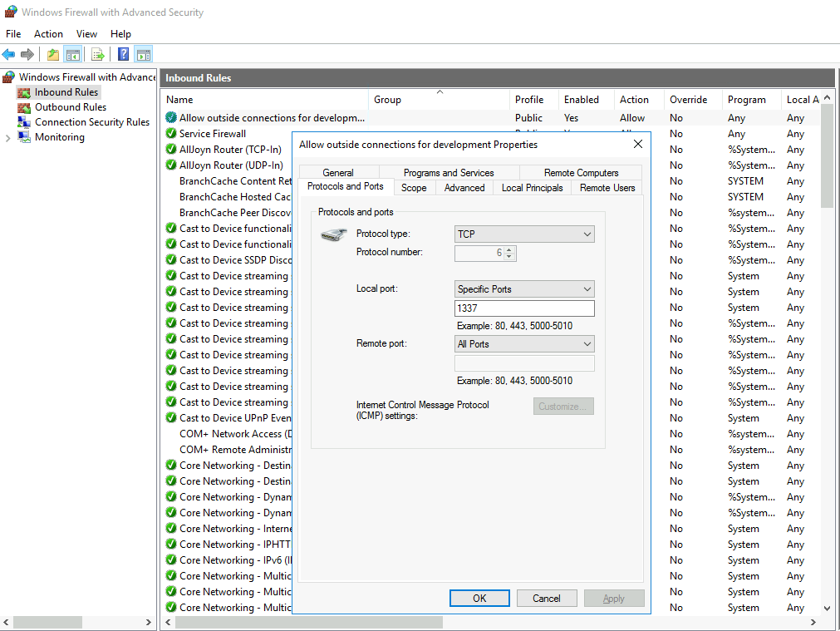Toggle the Show/Hide Console Tree icon
Viewport: 840px width, 631px height.
(x=72, y=53)
